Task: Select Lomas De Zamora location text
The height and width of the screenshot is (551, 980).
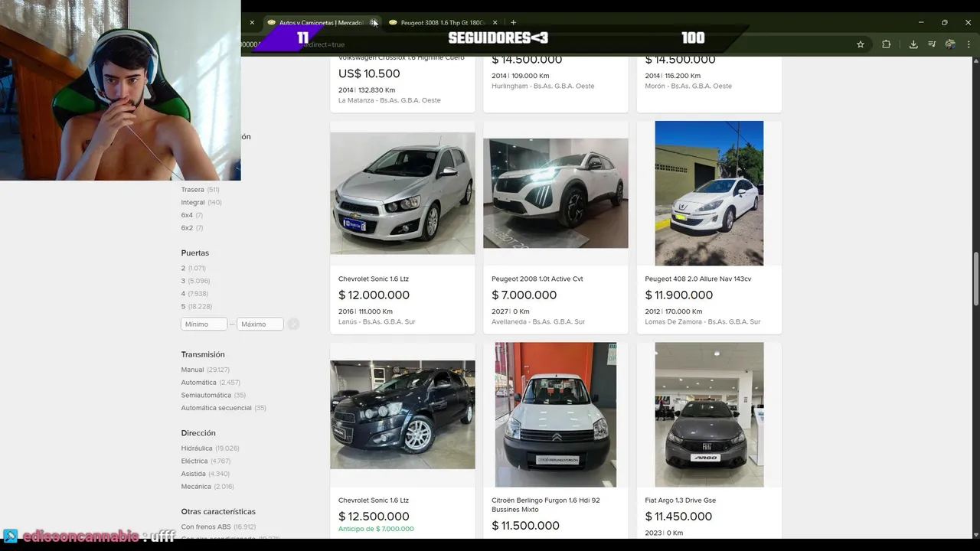Action: click(x=703, y=321)
